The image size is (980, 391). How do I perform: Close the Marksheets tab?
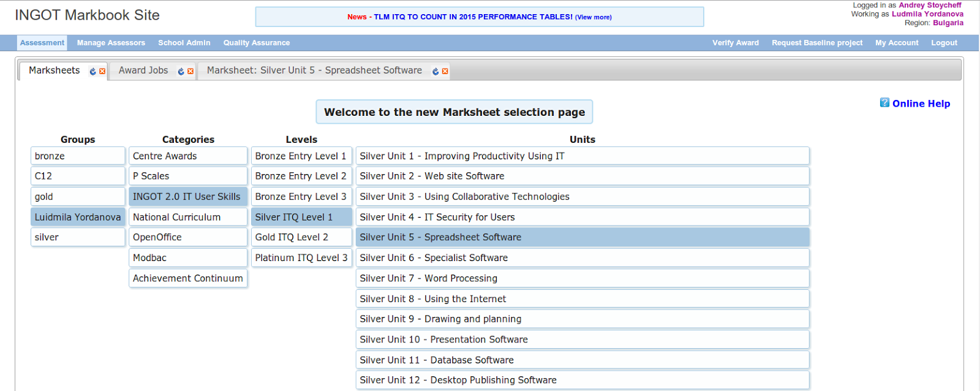[x=102, y=72]
